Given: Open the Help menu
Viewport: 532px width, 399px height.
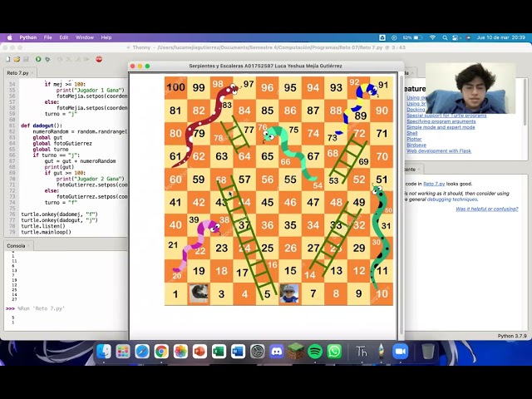Looking at the screenshot, I should click(106, 37).
